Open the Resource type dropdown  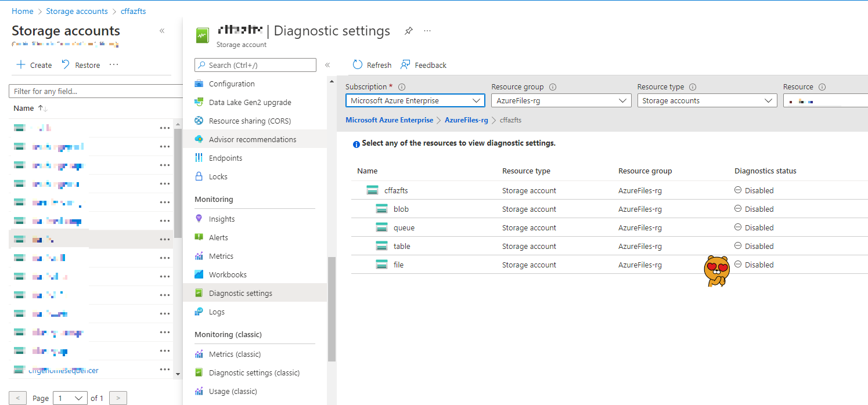click(x=707, y=100)
